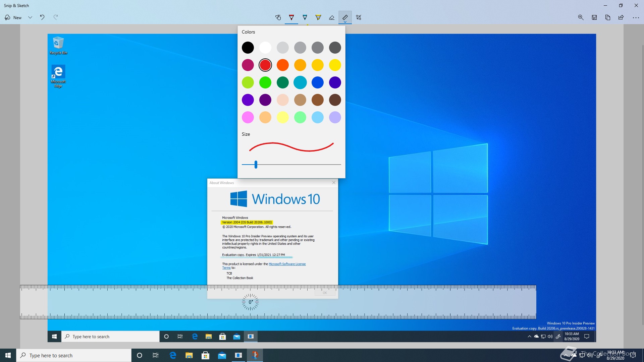Screen dimensions: 644x362
Task: Pick the darkest gray color swatch
Action: 335,48
